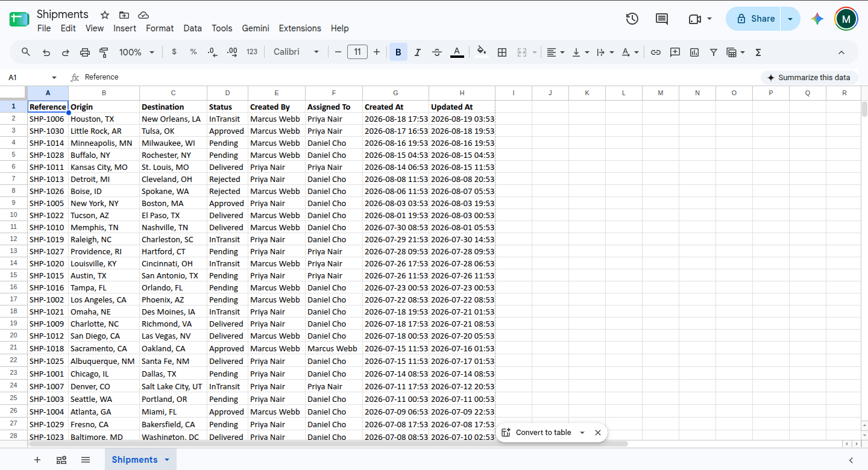Image resolution: width=868 pixels, height=470 pixels.
Task: Open the File menu
Action: [x=44, y=28]
